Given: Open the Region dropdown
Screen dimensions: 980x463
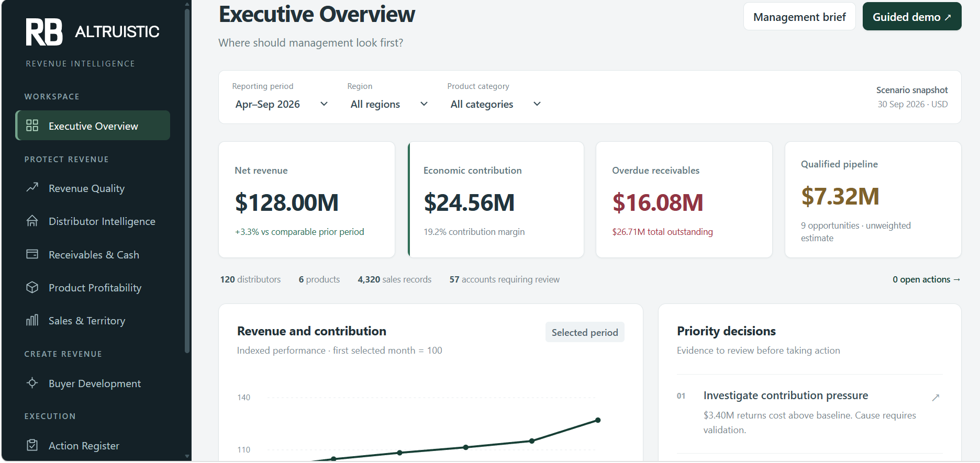Looking at the screenshot, I should [x=389, y=104].
